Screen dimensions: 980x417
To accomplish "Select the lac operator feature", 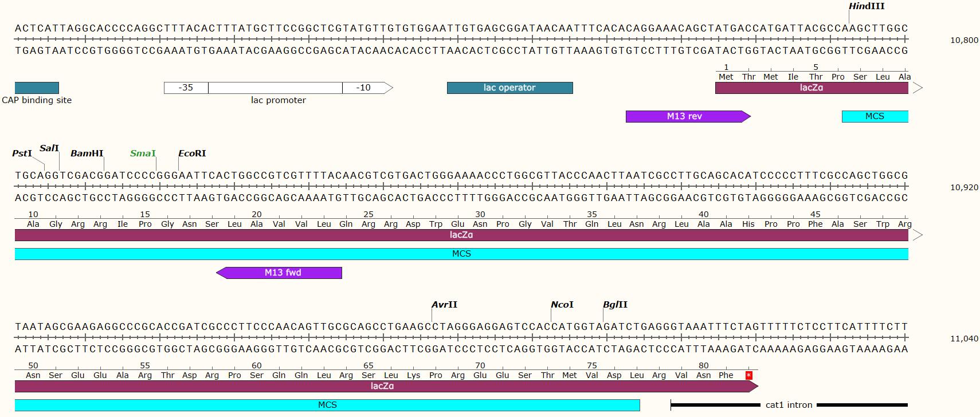I will pos(509,88).
